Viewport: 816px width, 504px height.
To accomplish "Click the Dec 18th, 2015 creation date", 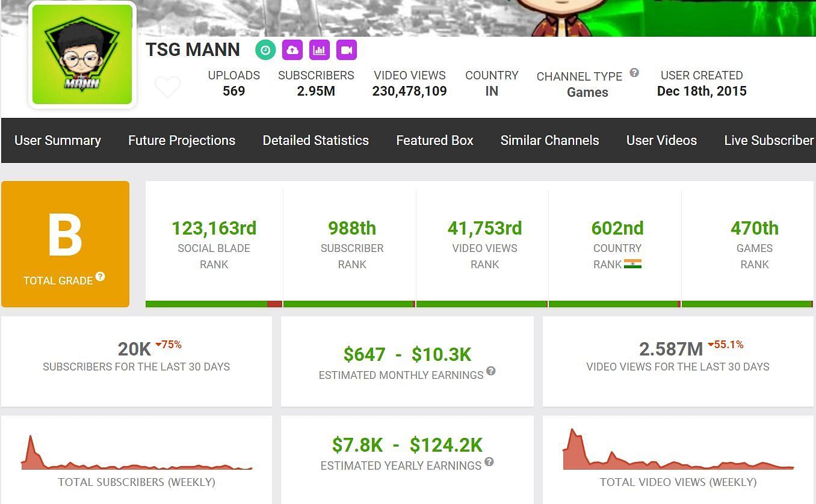I will coord(702,91).
